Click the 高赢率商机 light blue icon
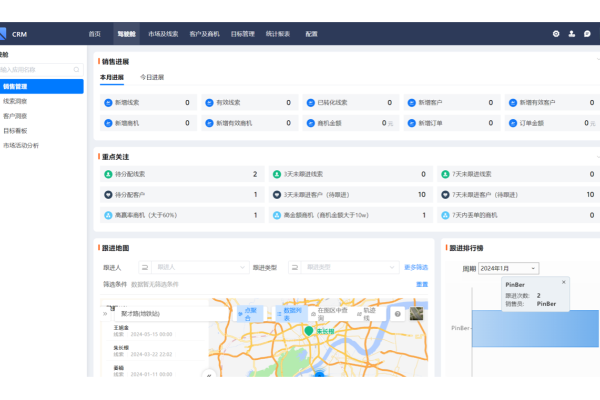Image resolution: width=600 pixels, height=400 pixels. [108, 216]
